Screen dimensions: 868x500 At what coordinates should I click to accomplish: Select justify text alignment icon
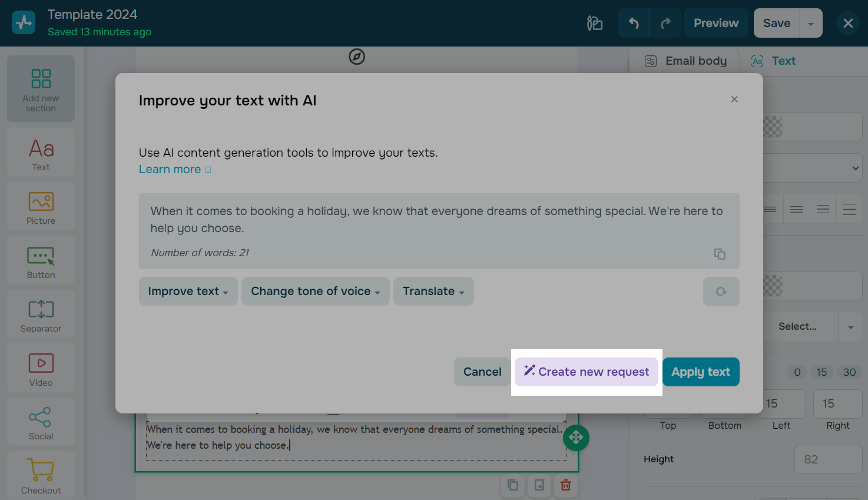(x=849, y=209)
